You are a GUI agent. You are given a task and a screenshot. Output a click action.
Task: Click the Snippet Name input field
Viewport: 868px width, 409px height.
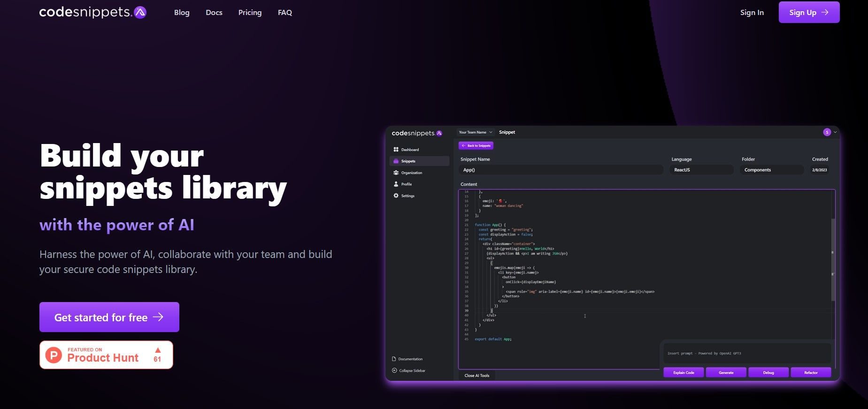click(x=561, y=170)
